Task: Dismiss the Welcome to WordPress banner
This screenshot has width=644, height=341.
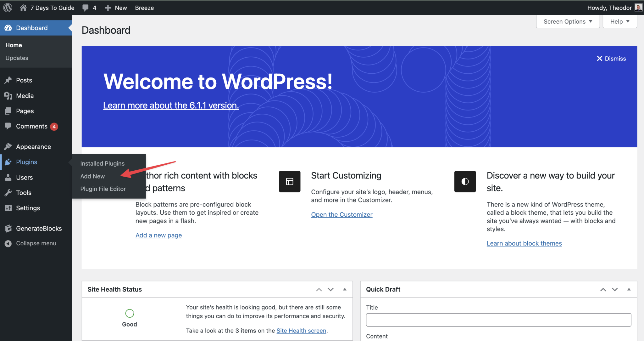Action: click(x=611, y=59)
